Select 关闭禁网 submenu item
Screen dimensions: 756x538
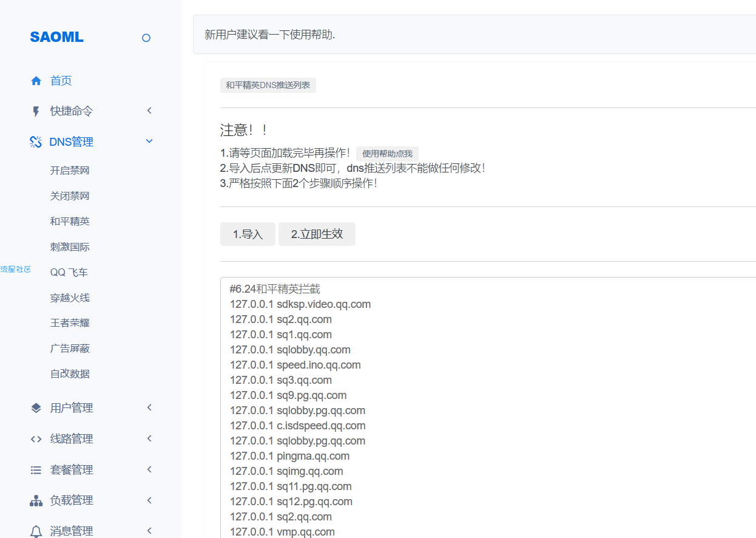(70, 196)
